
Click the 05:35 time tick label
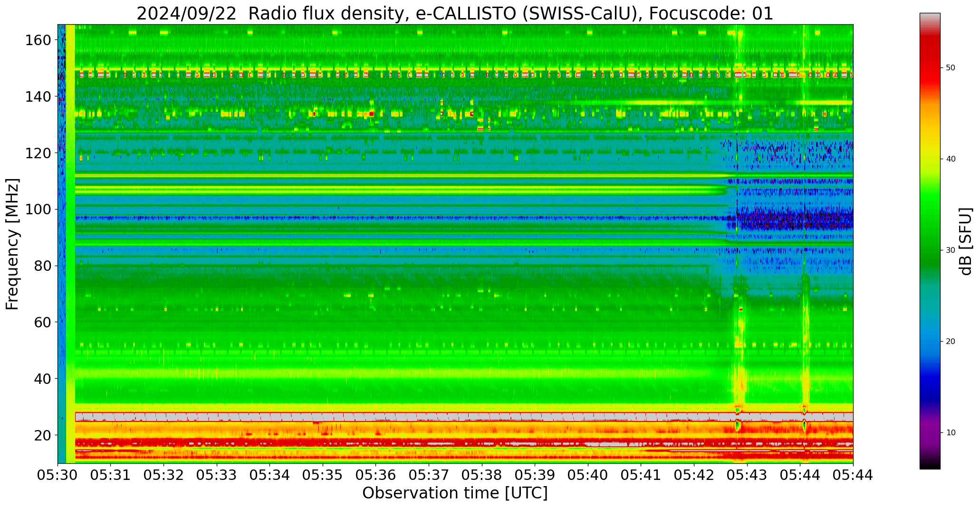[x=323, y=475]
